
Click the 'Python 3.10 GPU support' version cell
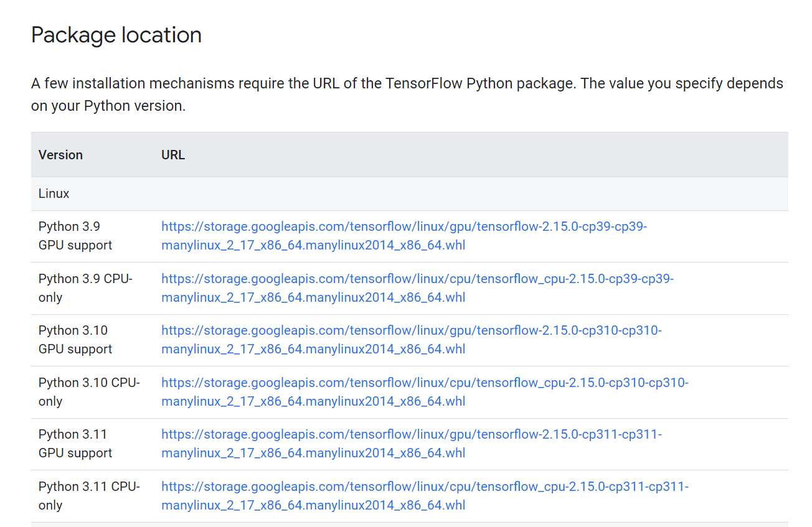click(x=75, y=340)
